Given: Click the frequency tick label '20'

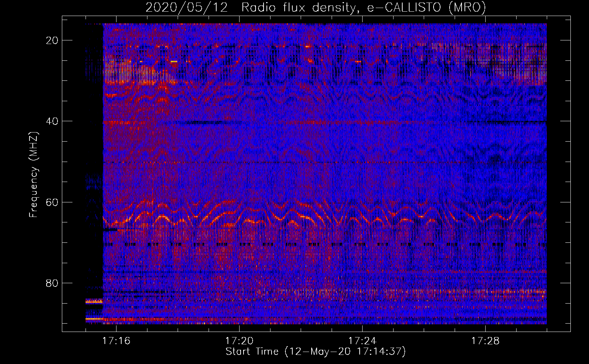Looking at the screenshot, I should (x=52, y=40).
